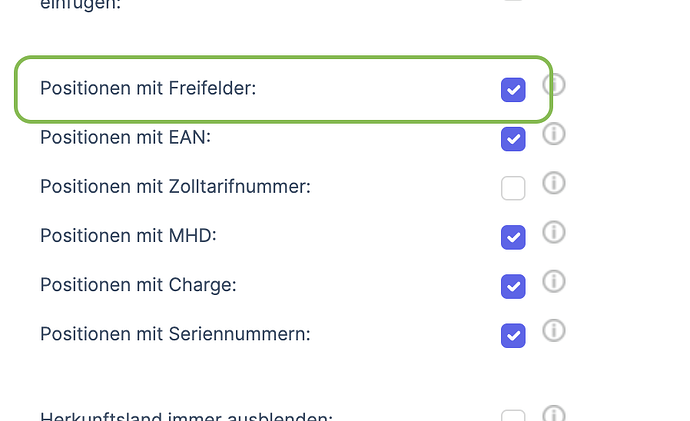Screen dimensions: 690x421
Task: Toggle the Positionen mit MHD checkbox
Action: 513,238
